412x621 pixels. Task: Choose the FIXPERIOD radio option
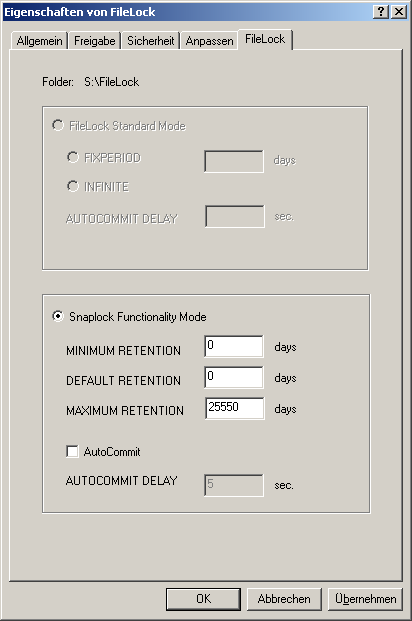pos(73,157)
